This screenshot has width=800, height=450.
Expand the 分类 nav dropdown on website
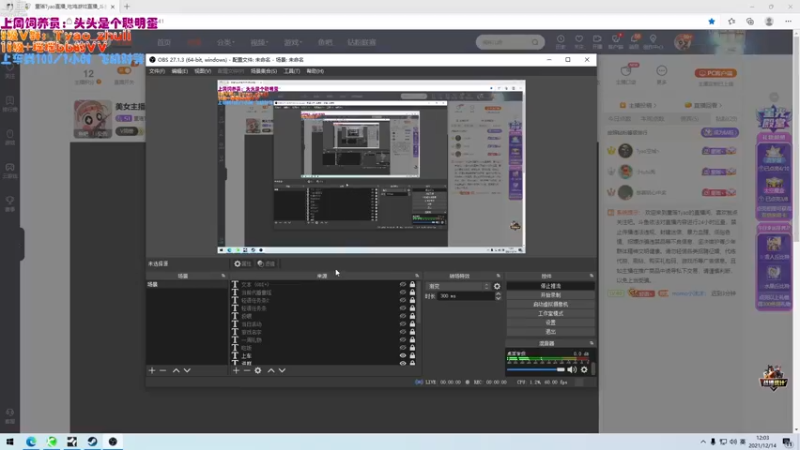[x=226, y=42]
